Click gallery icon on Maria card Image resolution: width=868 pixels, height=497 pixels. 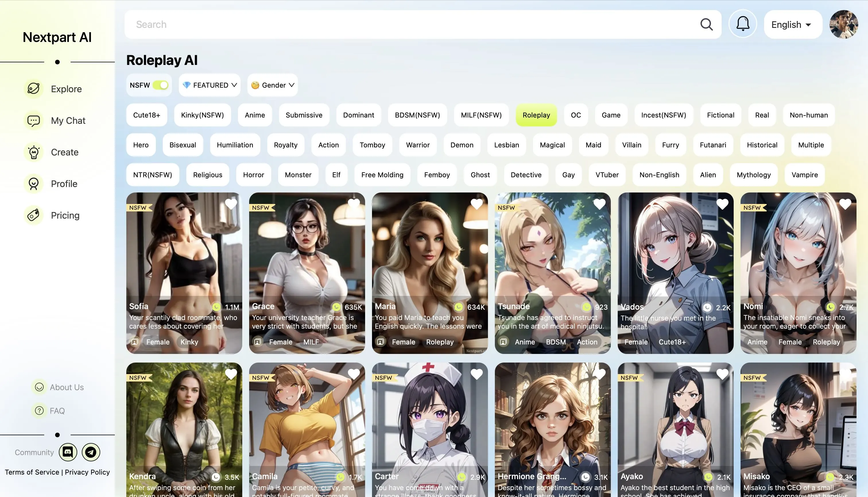(380, 342)
